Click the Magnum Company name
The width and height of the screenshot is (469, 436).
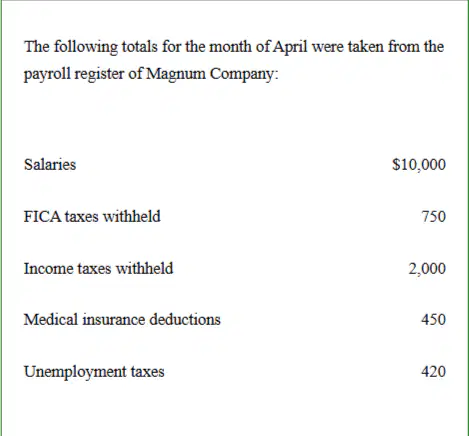pyautogui.click(x=210, y=74)
